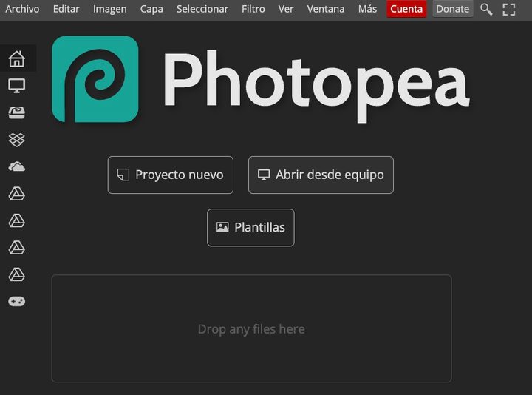Screen dimensions: 532x395
Task: Open the gamepad icon in the sidebar
Action: click(16, 301)
